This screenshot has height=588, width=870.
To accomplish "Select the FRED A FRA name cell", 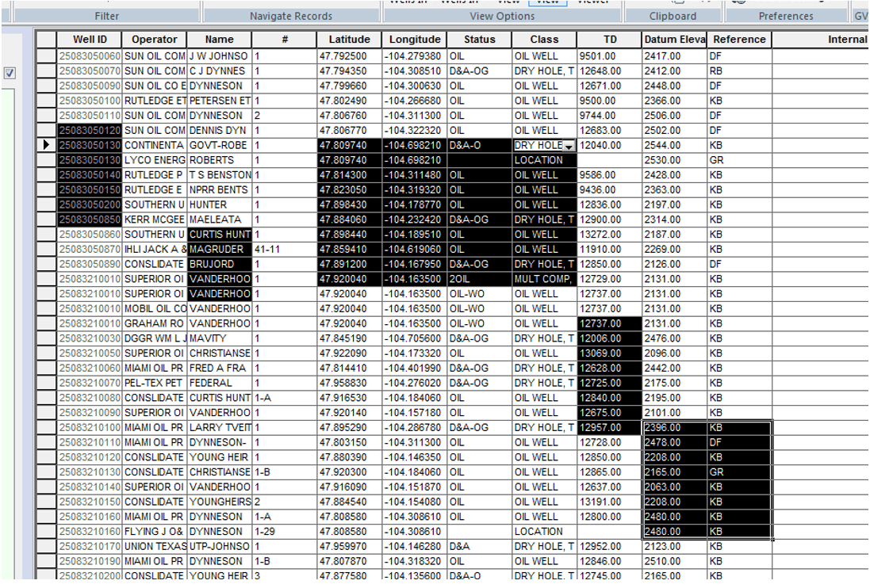I will [219, 368].
